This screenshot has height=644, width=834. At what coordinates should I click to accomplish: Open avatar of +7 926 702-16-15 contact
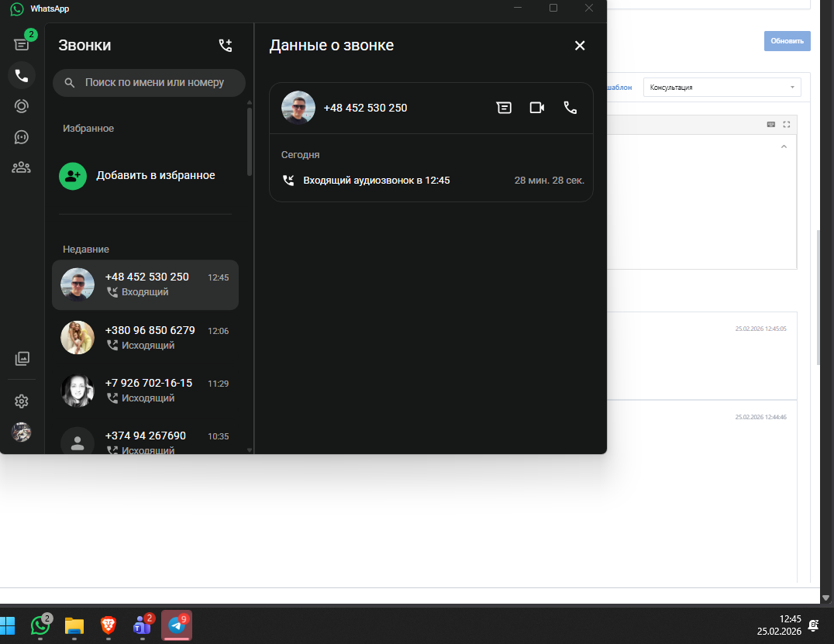click(78, 391)
